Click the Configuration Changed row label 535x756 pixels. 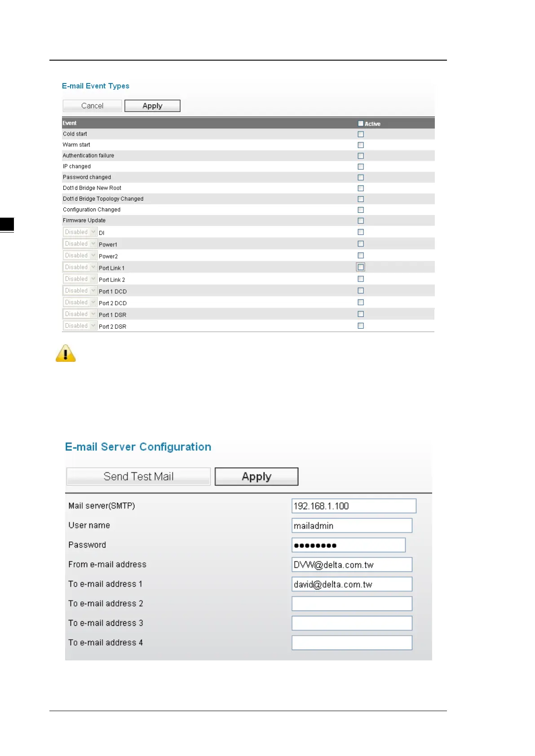(x=92, y=210)
